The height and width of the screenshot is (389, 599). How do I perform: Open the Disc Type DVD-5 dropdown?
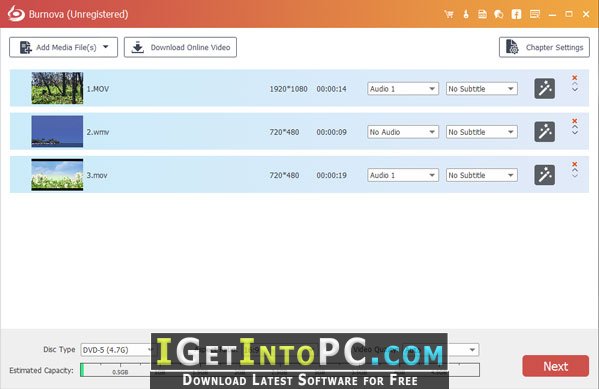pos(116,350)
